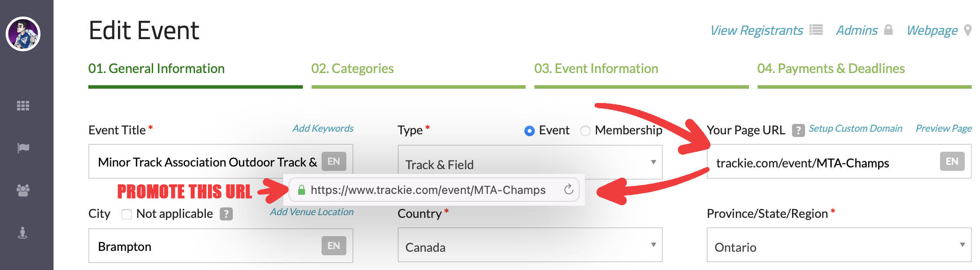Image resolution: width=980 pixels, height=270 pixels.
Task: Toggle EN language button in Event Title field
Action: 334,161
